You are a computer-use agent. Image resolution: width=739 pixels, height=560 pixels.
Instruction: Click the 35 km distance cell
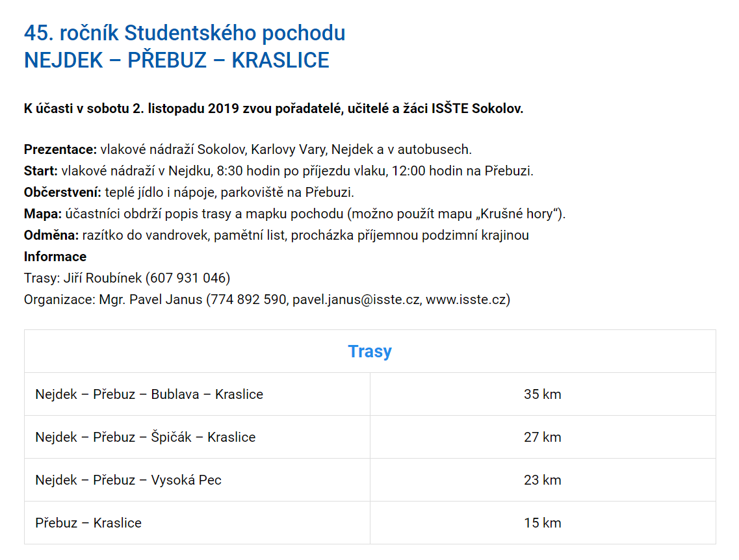[x=543, y=394]
